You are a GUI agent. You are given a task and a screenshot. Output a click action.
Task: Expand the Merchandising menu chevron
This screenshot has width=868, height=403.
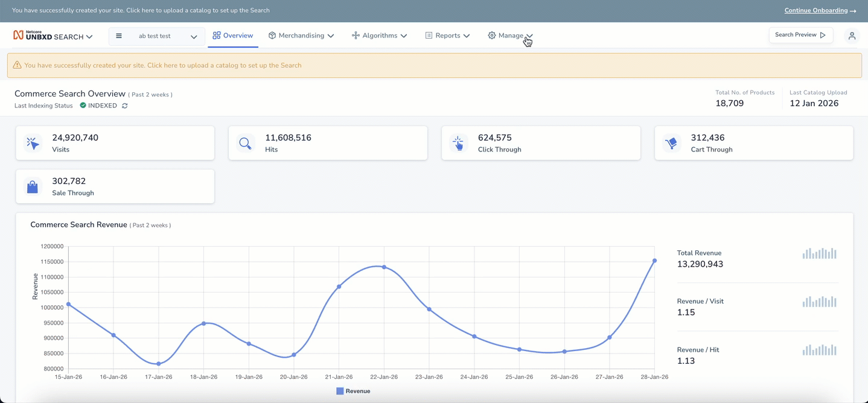coord(331,36)
